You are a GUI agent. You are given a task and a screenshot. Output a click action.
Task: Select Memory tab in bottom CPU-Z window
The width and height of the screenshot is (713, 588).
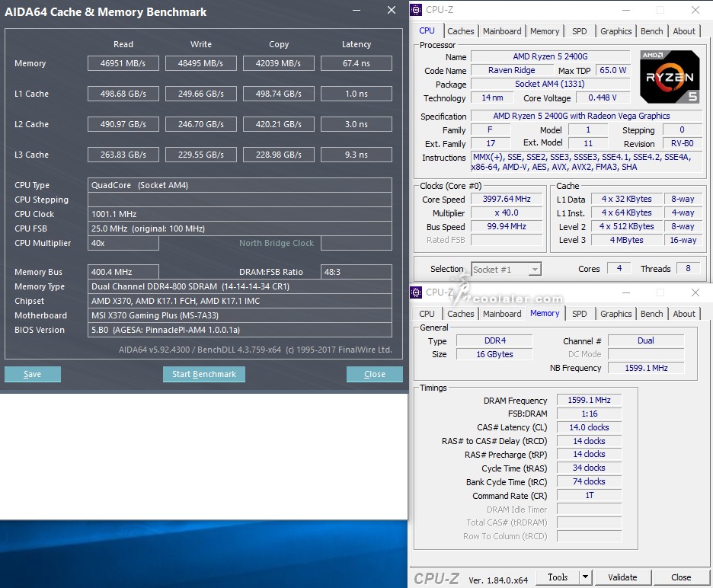(x=545, y=313)
